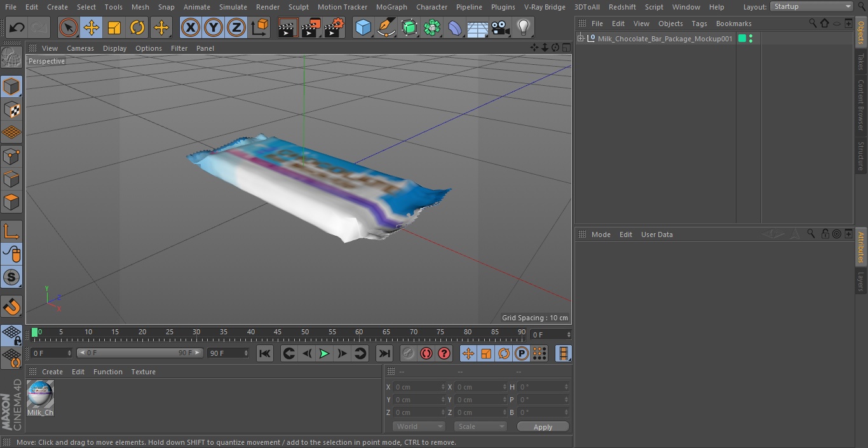Select the Live Selection tool
This screenshot has width=868, height=448.
[68, 27]
